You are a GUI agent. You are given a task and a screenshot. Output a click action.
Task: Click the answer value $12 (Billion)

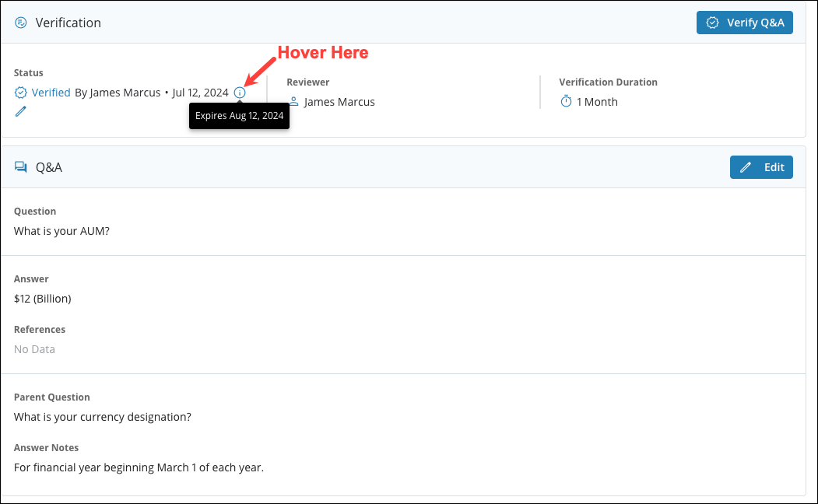pyautogui.click(x=43, y=299)
